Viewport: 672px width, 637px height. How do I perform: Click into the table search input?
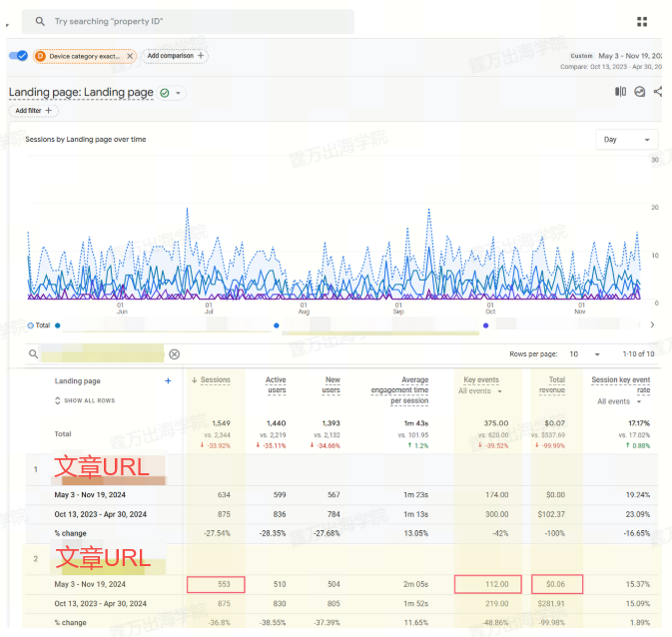pyautogui.click(x=102, y=353)
